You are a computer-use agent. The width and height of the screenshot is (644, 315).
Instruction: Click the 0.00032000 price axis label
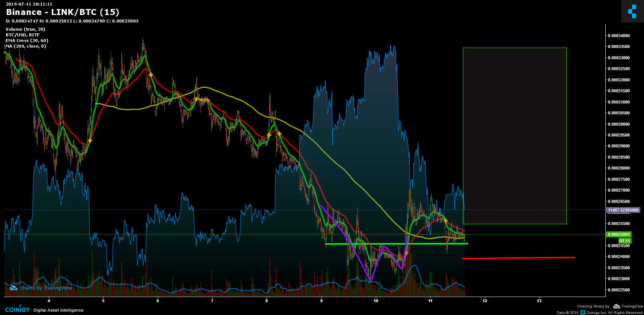pyautogui.click(x=619, y=80)
